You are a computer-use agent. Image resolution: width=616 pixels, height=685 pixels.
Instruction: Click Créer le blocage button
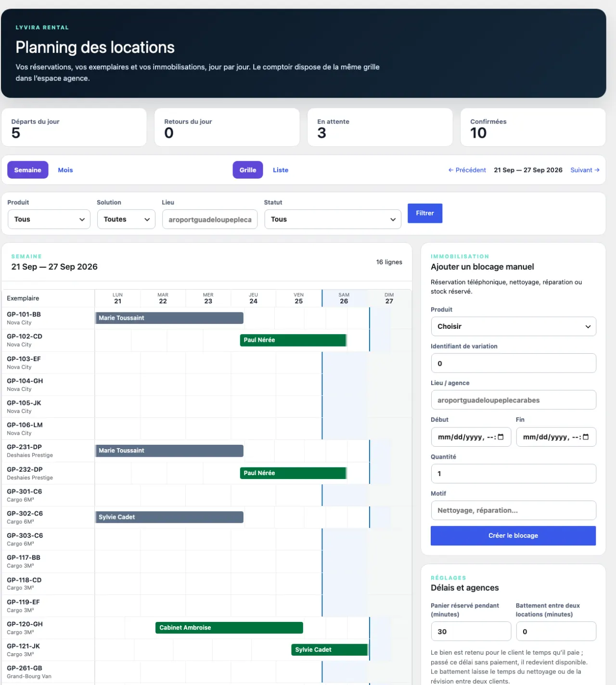pos(513,536)
